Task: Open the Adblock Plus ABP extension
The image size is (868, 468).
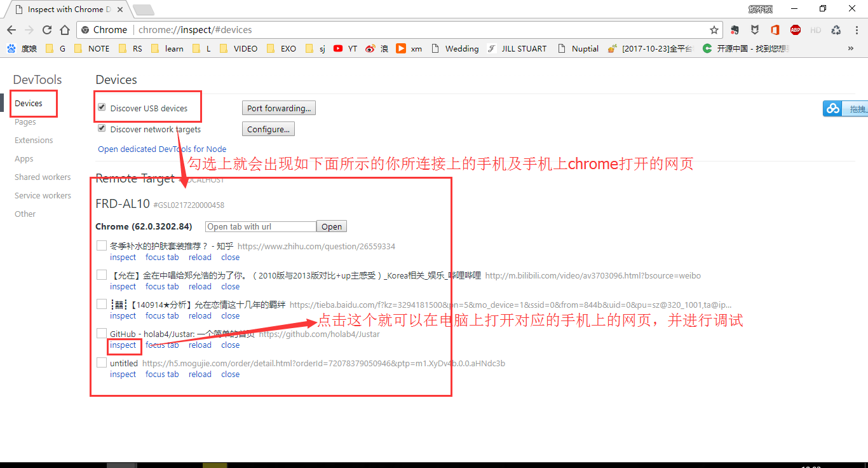Action: coord(795,30)
